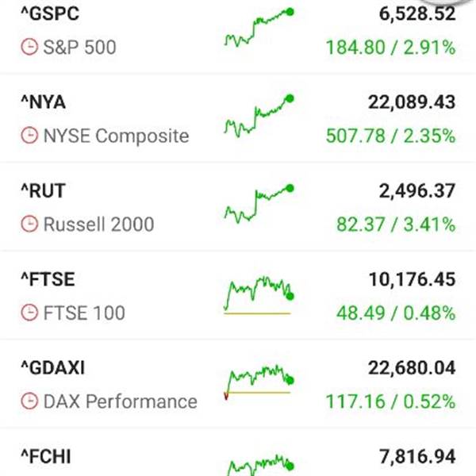Click the clock icon beside FTSE 100
Screen dimensions: 476x476
28,313
